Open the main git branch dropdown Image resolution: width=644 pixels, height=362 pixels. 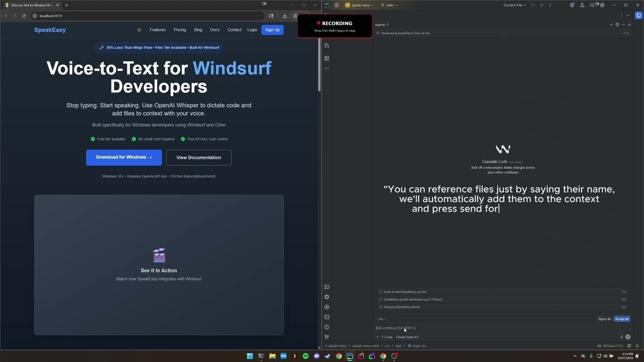click(x=389, y=5)
